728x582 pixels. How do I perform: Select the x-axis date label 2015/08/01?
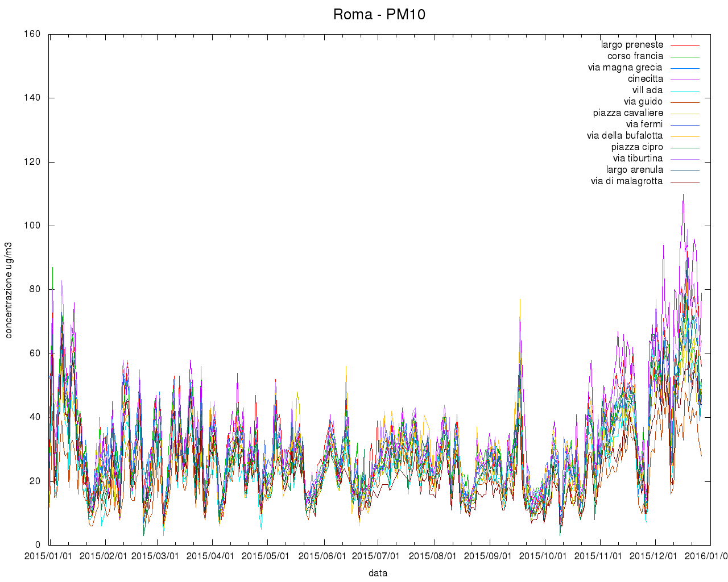tap(433, 556)
